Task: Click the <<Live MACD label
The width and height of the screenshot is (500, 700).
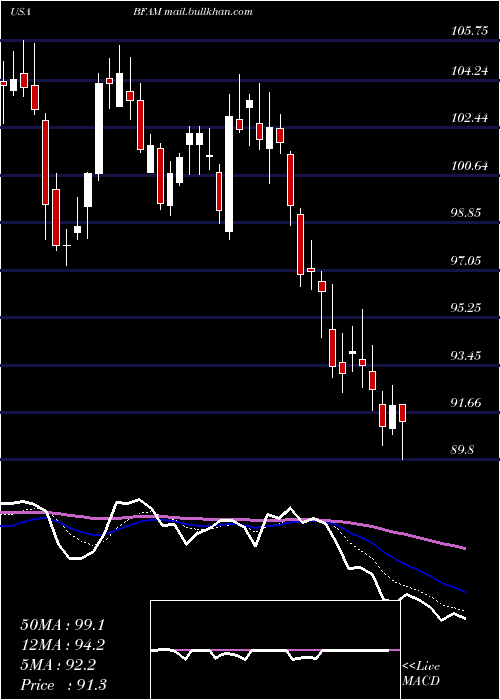Action: coord(421,673)
